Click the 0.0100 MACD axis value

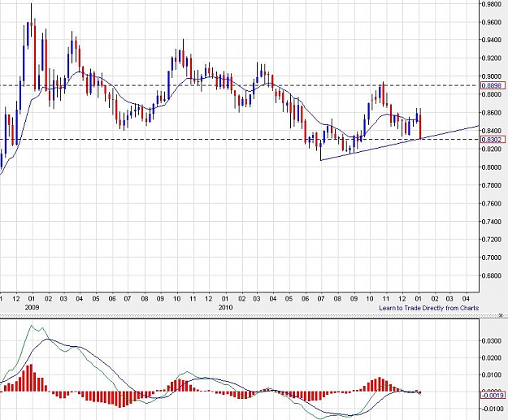point(491,375)
